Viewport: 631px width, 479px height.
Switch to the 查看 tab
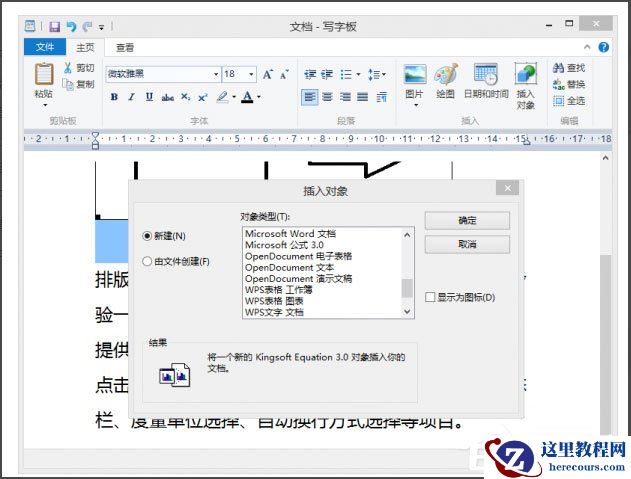click(125, 47)
